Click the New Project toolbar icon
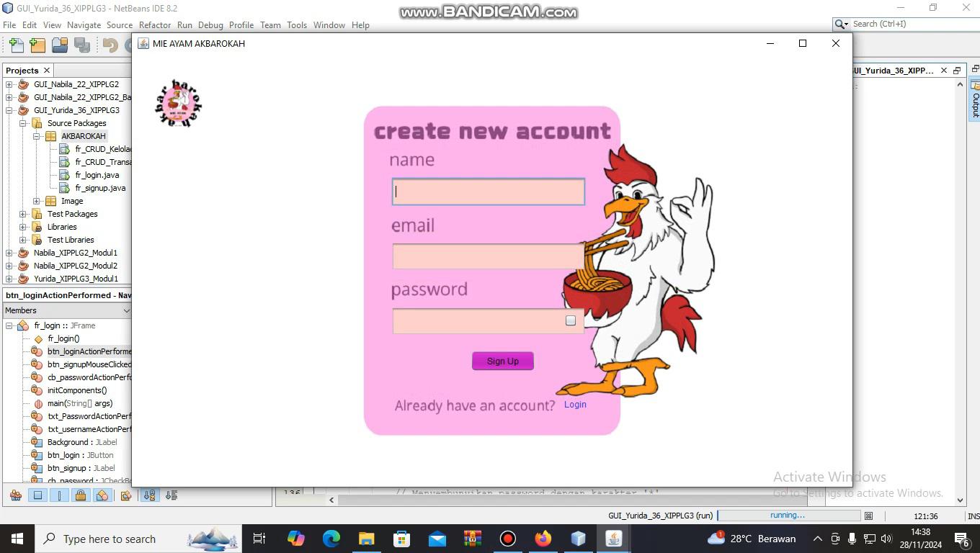This screenshot has width=980, height=553. tap(37, 45)
